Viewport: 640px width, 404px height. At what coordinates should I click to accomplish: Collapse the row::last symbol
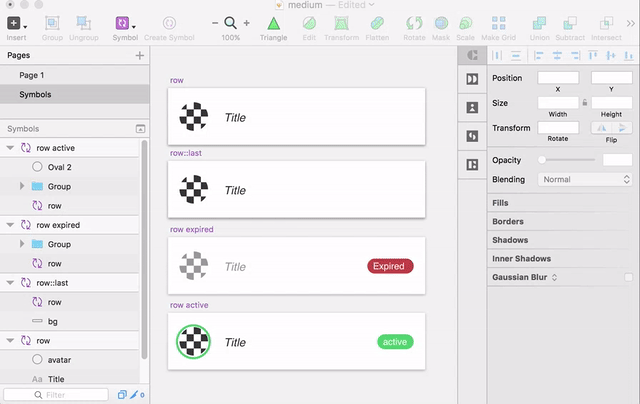click(10, 283)
